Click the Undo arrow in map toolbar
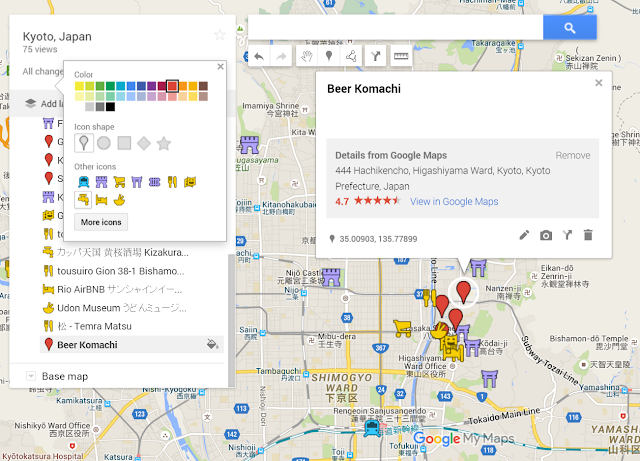640x461 pixels. (x=259, y=56)
